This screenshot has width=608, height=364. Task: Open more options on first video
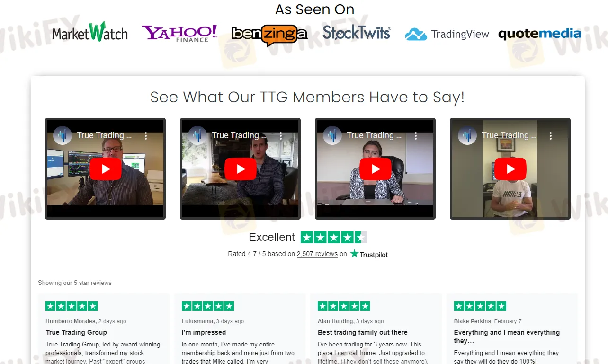coord(146,136)
